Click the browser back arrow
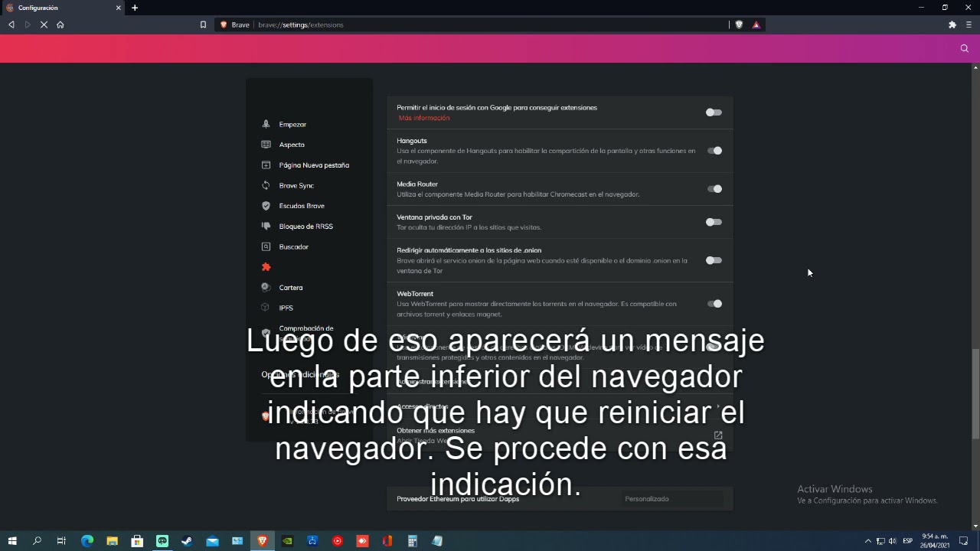 [x=11, y=24]
